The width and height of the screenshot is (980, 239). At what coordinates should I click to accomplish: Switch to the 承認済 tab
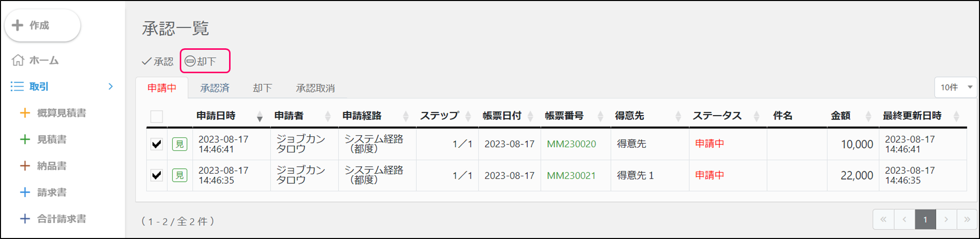215,88
